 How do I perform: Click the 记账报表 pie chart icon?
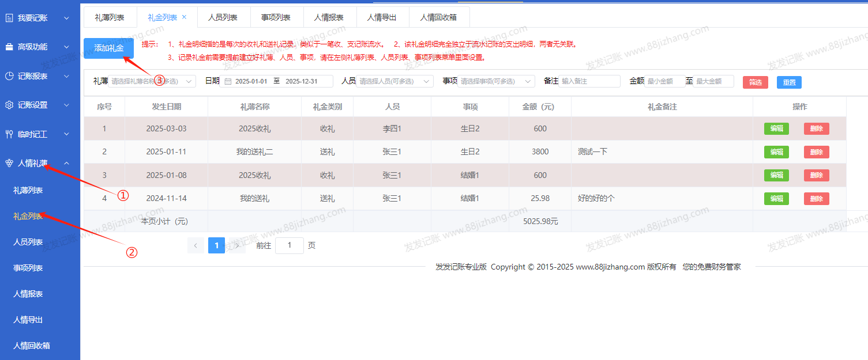tap(9, 76)
